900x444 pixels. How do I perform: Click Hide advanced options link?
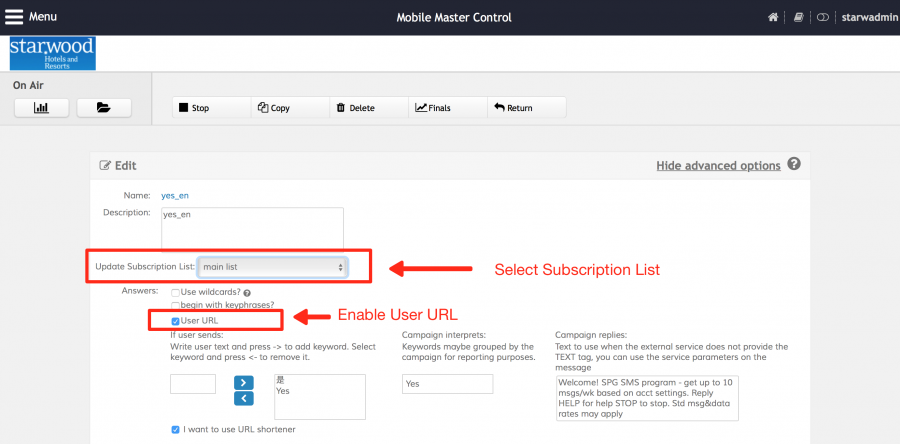pos(717,165)
